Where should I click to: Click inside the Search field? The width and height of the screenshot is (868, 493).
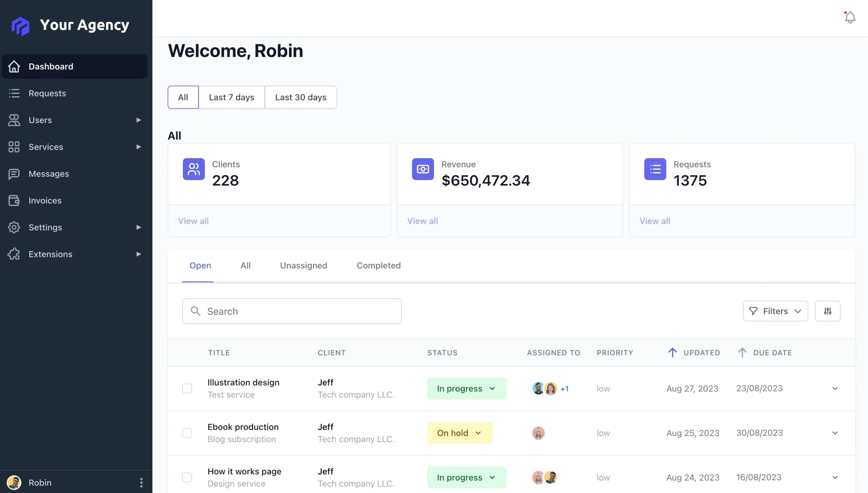[292, 311]
